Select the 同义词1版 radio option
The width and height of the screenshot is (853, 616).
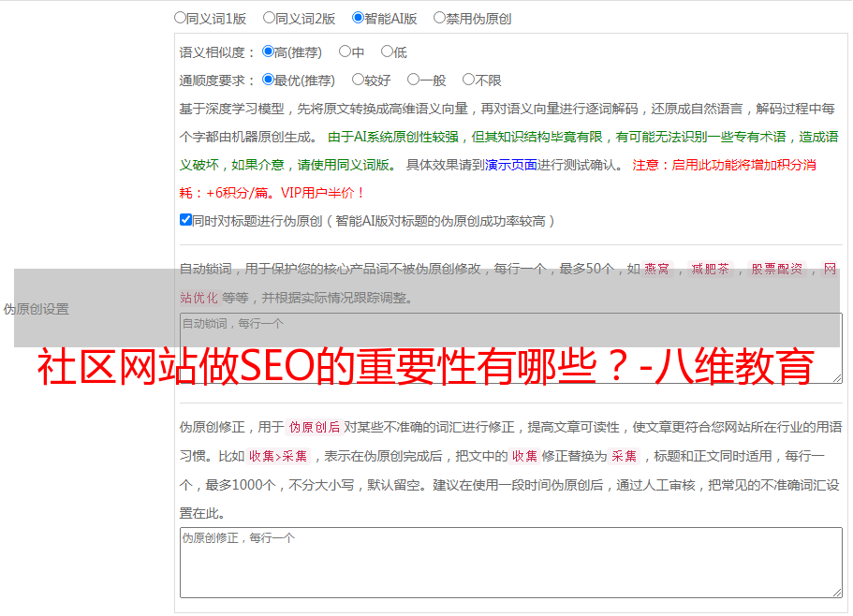[x=180, y=18]
